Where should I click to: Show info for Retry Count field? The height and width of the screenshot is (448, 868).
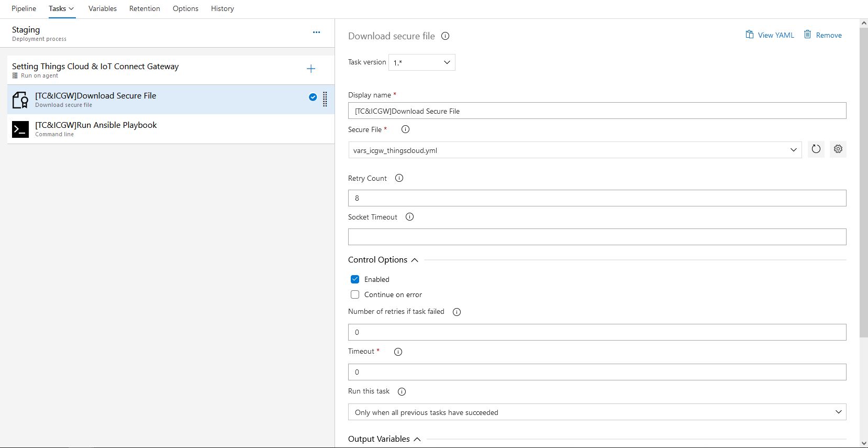point(399,178)
